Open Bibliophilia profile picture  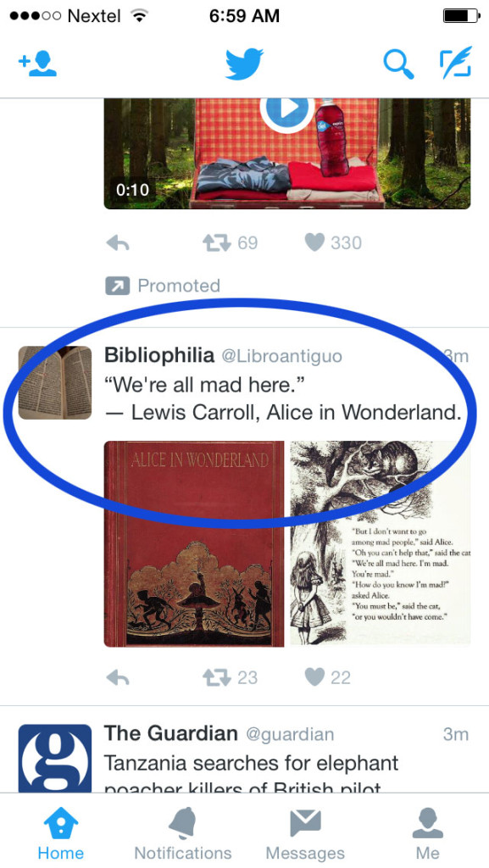(x=55, y=382)
